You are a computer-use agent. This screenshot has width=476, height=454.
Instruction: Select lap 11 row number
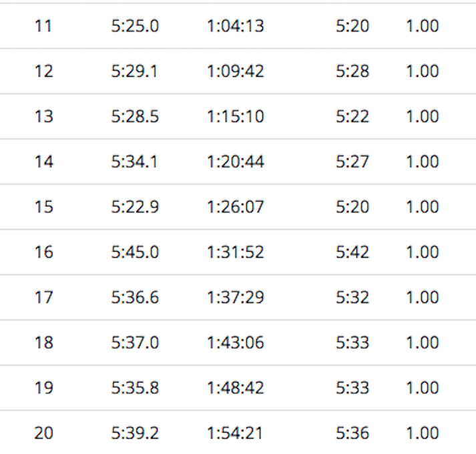43,26
